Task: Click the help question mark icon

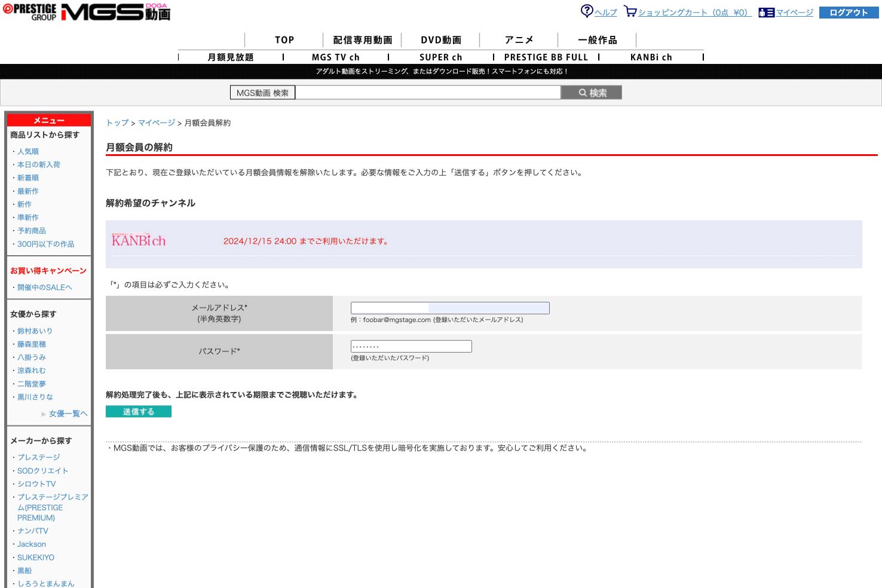Action: click(x=587, y=11)
